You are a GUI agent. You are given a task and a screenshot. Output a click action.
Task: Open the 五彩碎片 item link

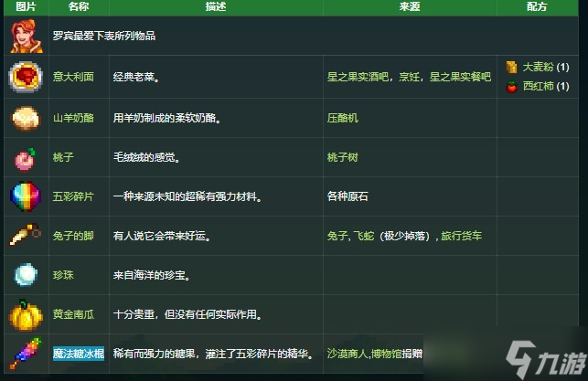pyautogui.click(x=73, y=196)
